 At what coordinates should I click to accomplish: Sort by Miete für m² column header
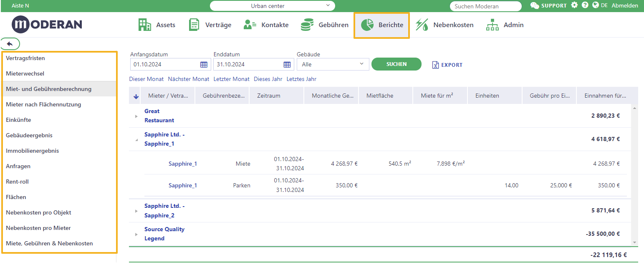(440, 96)
